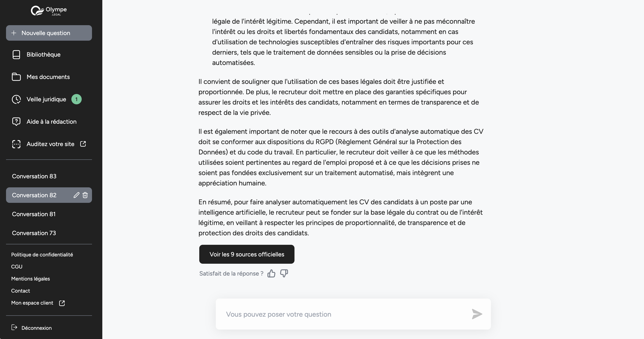Open Politique de confidentialité link
The width and height of the screenshot is (644, 339).
tap(42, 255)
